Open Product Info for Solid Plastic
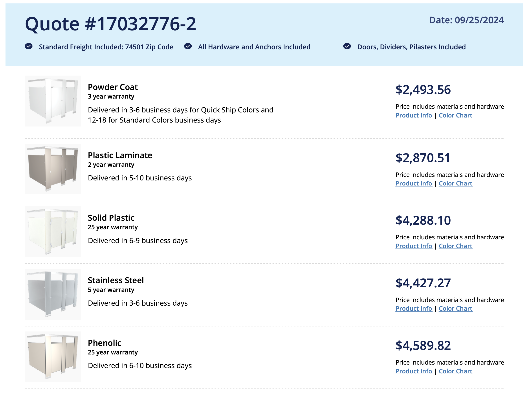The height and width of the screenshot is (400, 532). (x=414, y=246)
